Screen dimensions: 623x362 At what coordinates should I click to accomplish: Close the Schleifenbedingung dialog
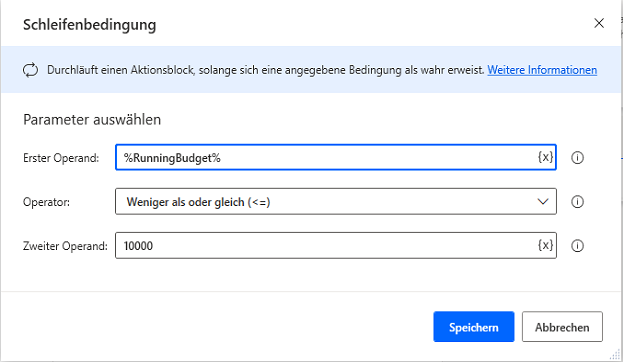coord(599,23)
